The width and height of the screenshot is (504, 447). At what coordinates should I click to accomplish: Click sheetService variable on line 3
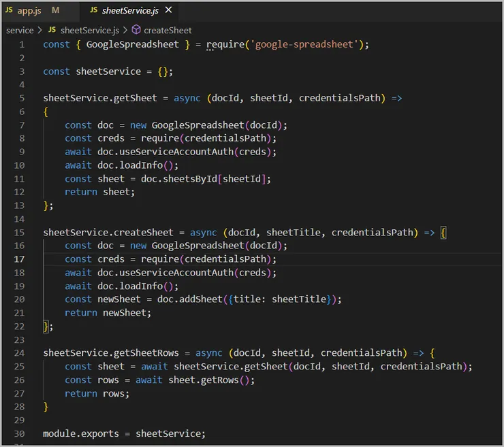108,71
